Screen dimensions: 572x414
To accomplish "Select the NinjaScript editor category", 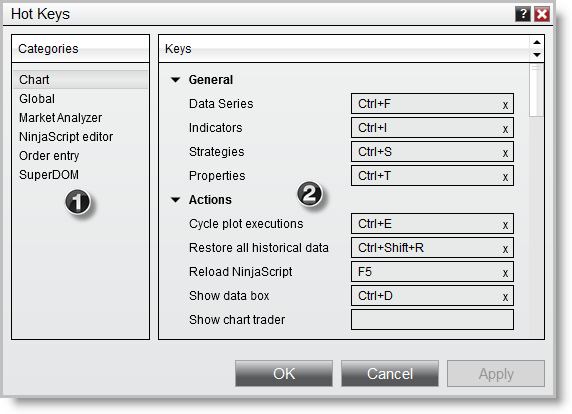I will point(81,136).
